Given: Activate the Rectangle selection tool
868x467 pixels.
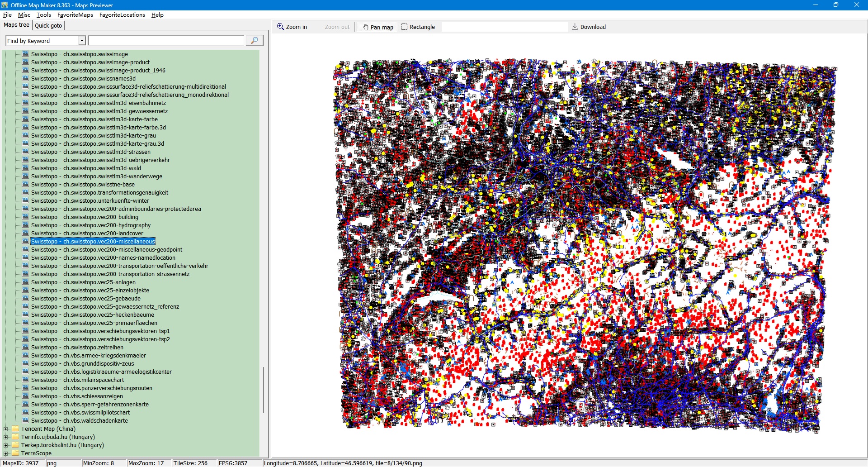Looking at the screenshot, I should click(418, 27).
